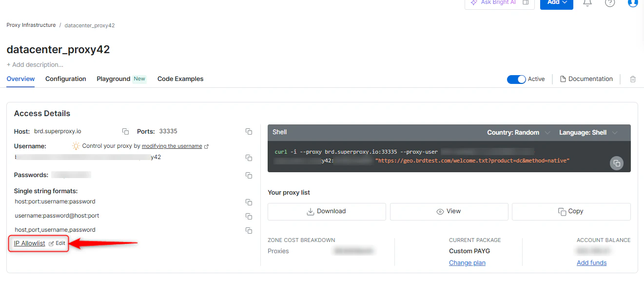
Task: Open modifying the username link
Action: pos(172,146)
